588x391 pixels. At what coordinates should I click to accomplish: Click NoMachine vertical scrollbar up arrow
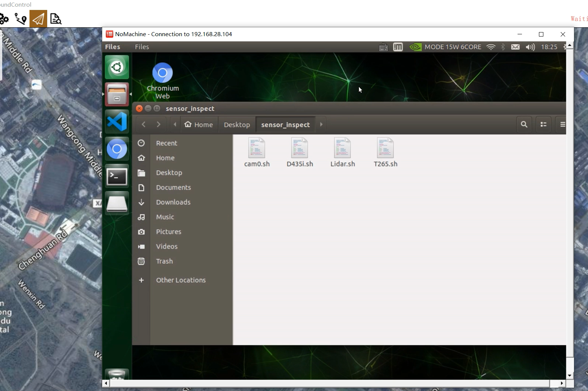click(x=570, y=45)
